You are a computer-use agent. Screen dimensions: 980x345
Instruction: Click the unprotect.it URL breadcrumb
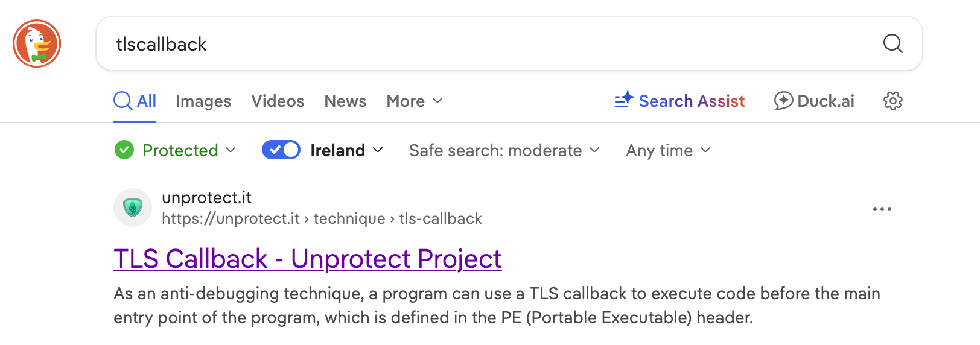[322, 218]
